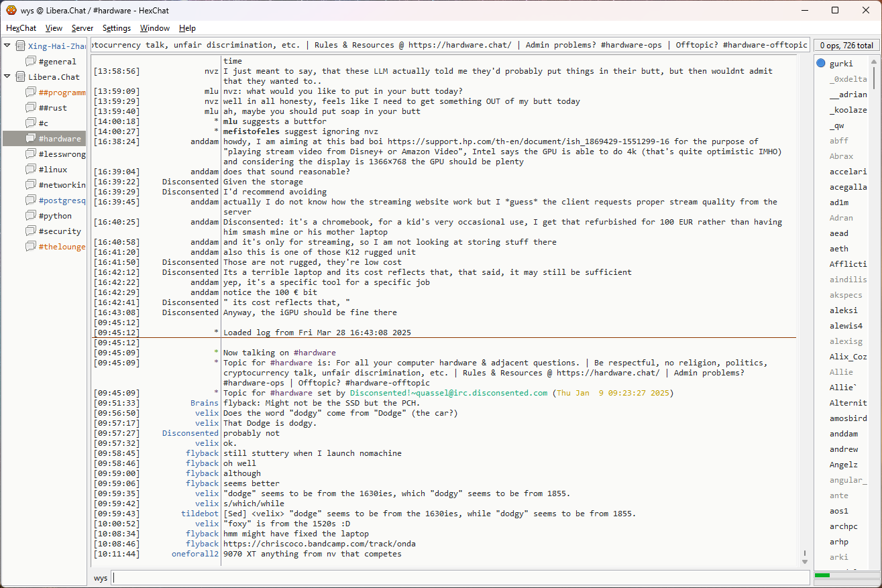Click the channel icon next to #security
Image resolution: width=882 pixels, height=588 pixels.
(31, 231)
